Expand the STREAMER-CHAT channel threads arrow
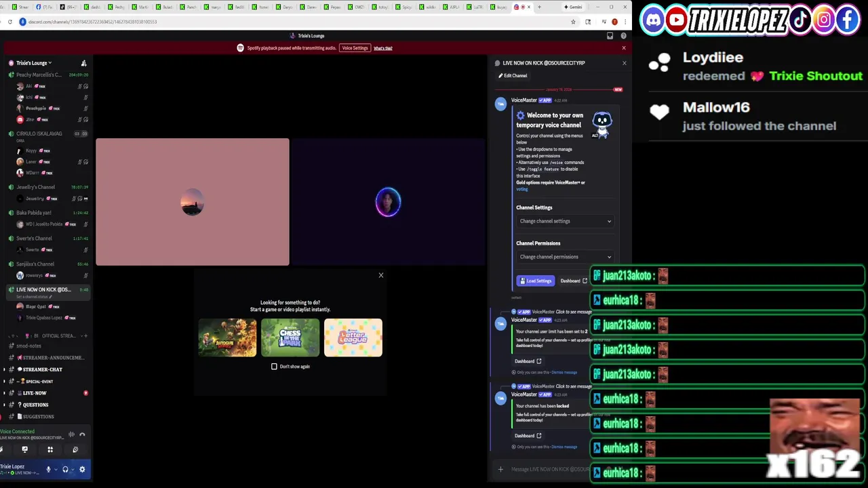Image resolution: width=868 pixels, height=488 pixels. tap(4, 369)
